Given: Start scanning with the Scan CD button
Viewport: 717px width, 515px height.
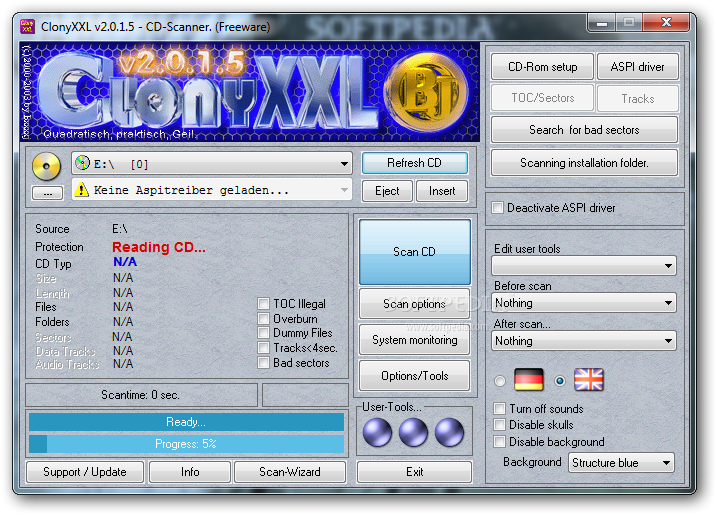Looking at the screenshot, I should (x=415, y=252).
